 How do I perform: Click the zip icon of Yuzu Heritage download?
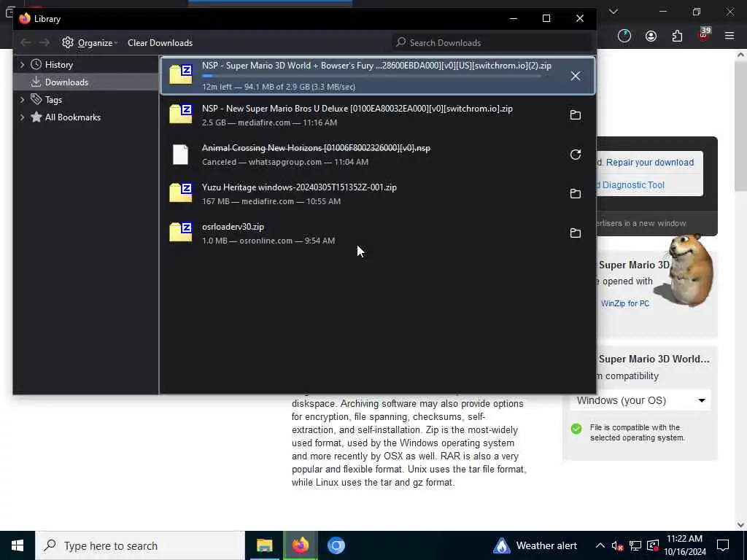coord(181,193)
